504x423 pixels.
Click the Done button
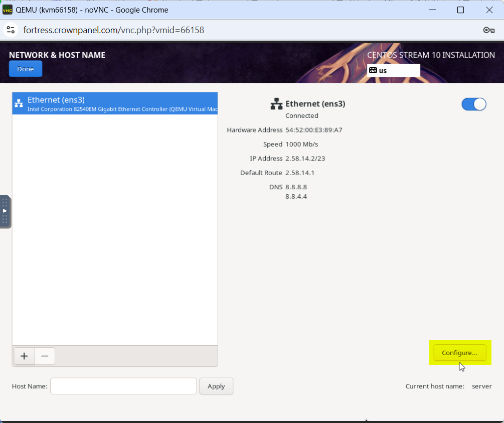[x=26, y=69]
